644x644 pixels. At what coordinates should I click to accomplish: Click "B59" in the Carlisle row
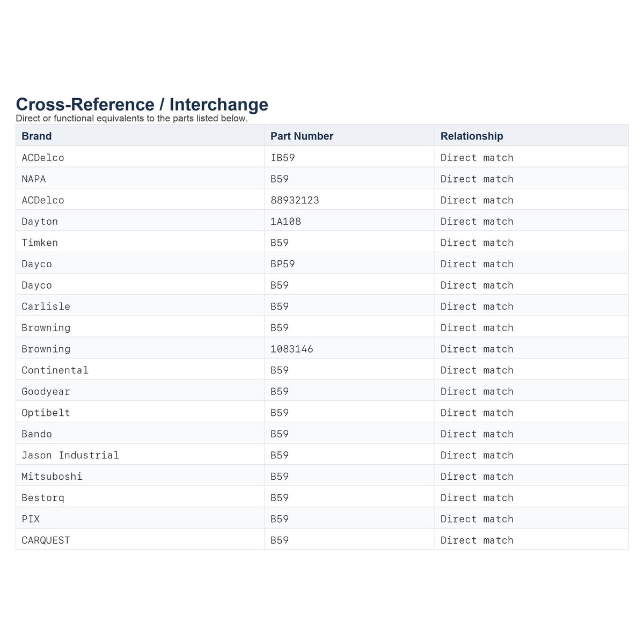coord(280,306)
